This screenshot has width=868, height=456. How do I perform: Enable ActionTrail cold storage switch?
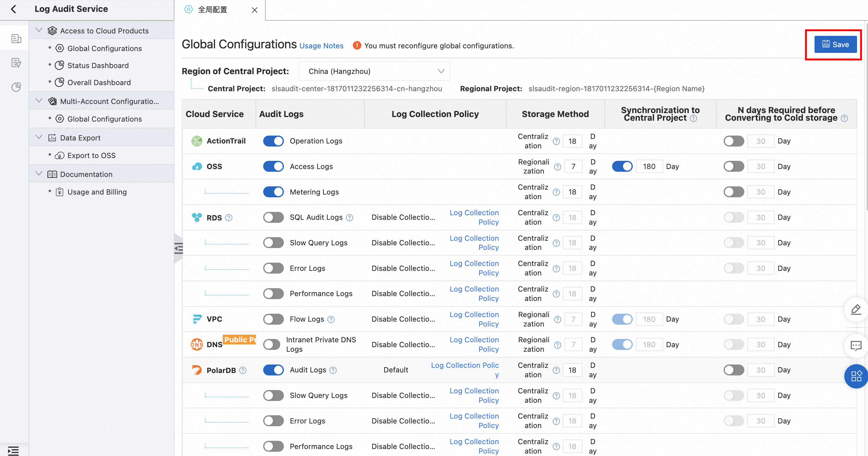pos(734,141)
